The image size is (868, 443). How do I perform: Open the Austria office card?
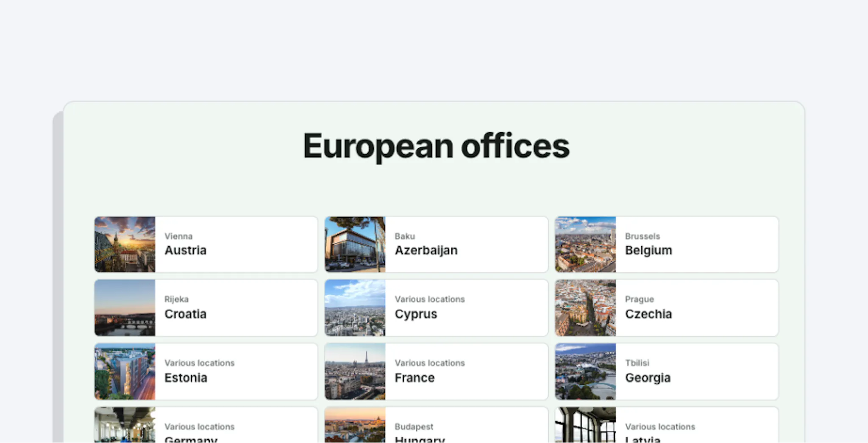(x=206, y=244)
